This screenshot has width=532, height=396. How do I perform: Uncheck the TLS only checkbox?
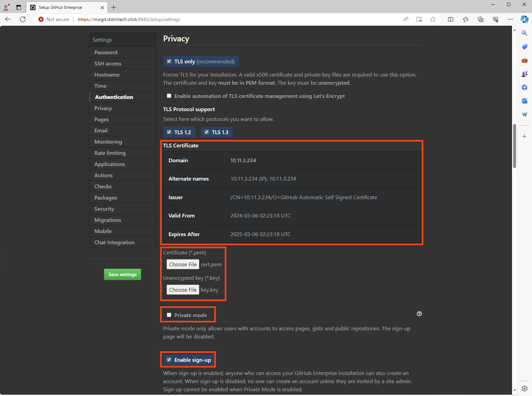[x=169, y=61]
